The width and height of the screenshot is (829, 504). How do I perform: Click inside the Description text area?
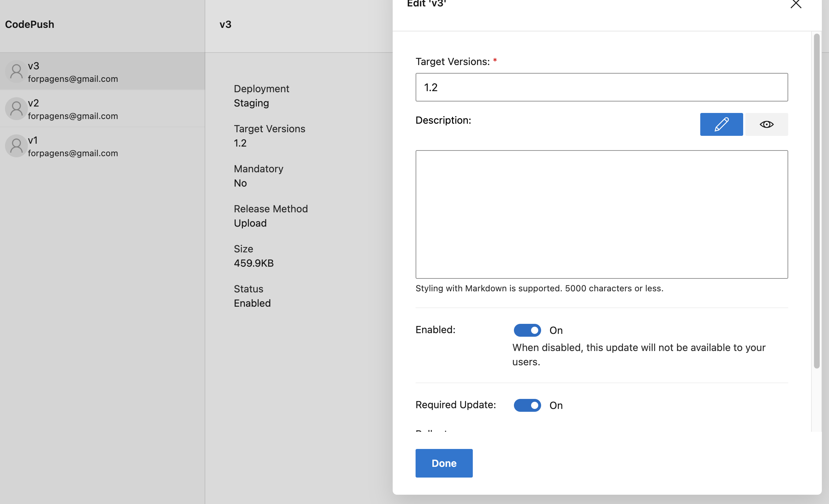[x=601, y=214]
